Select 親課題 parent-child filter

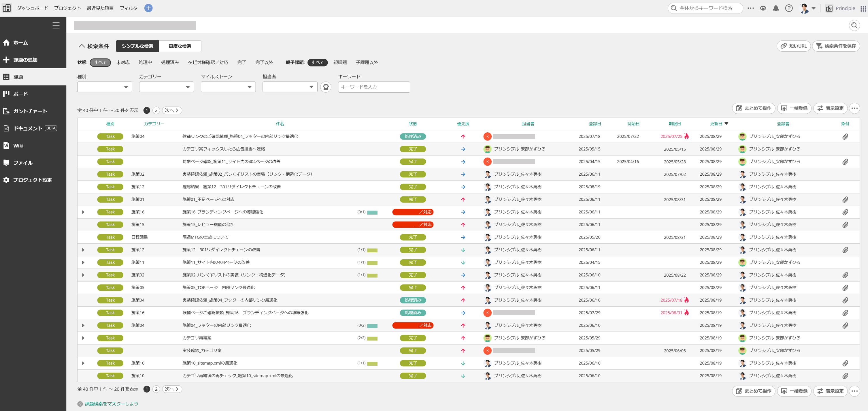340,62
